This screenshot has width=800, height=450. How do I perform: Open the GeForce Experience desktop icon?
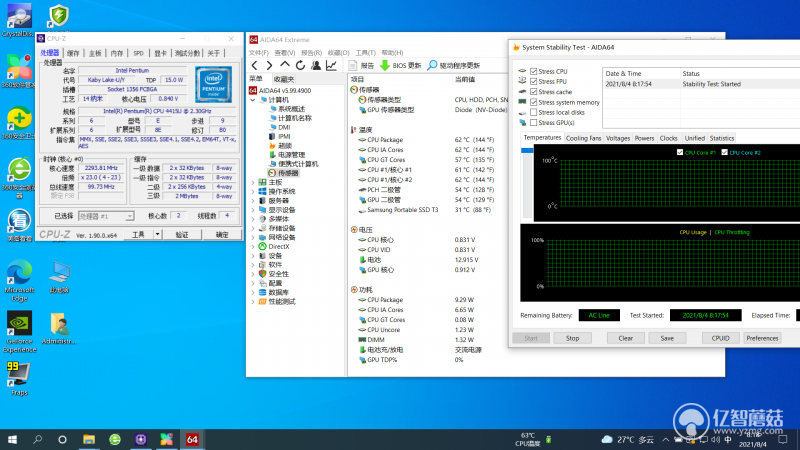[19, 332]
